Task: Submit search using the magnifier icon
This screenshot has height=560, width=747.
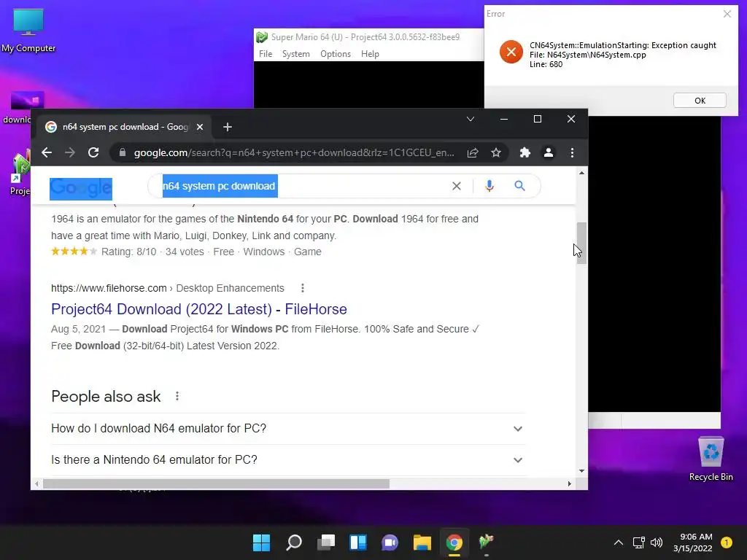Action: 519,186
